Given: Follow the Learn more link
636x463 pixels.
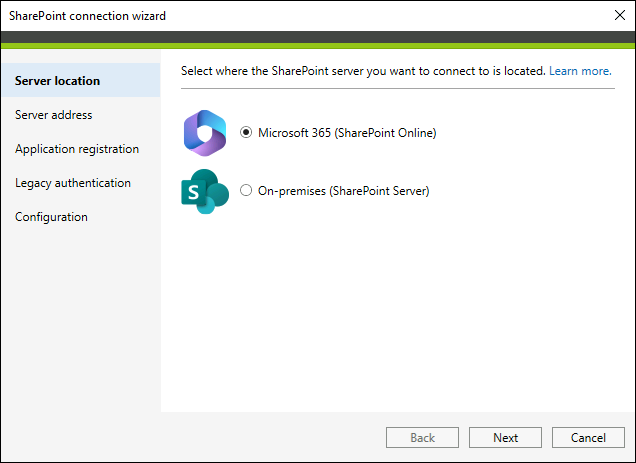Looking at the screenshot, I should pos(580,71).
